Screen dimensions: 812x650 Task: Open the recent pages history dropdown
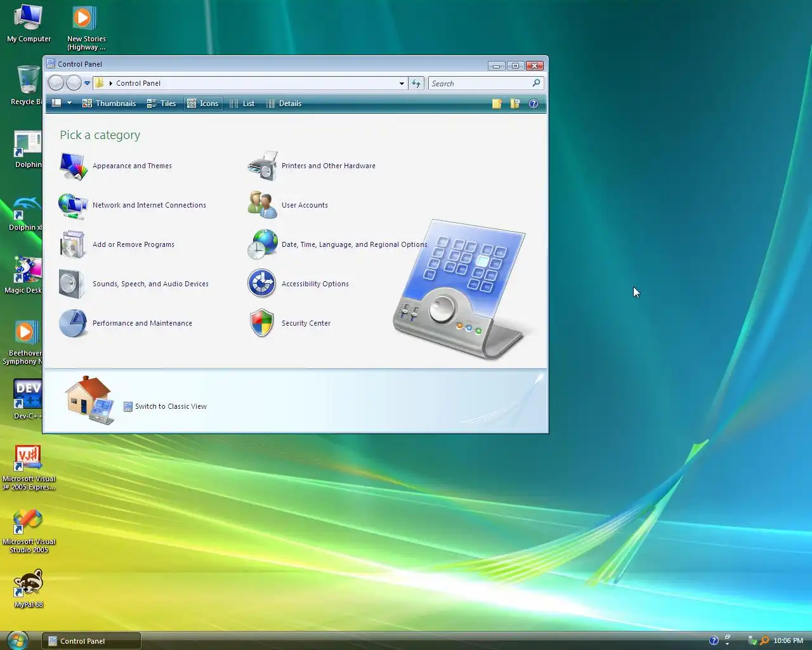click(88, 83)
